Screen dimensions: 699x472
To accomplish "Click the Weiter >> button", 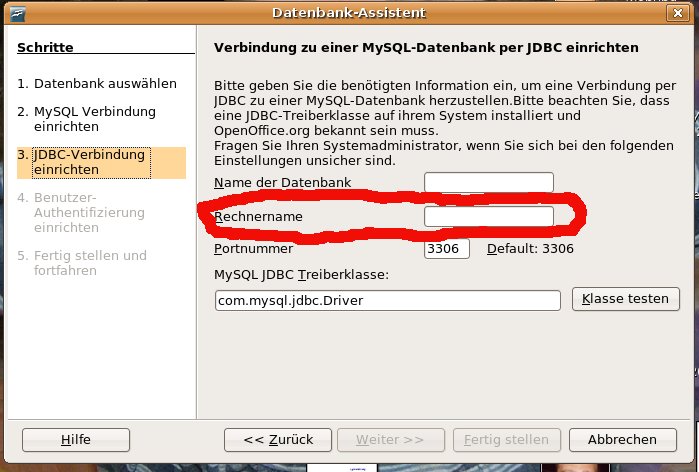I will click(391, 440).
